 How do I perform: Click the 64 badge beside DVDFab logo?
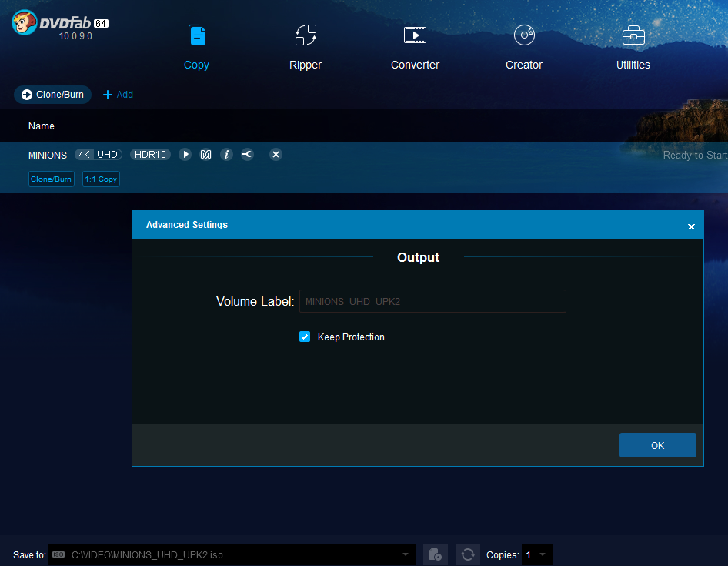pos(102,23)
